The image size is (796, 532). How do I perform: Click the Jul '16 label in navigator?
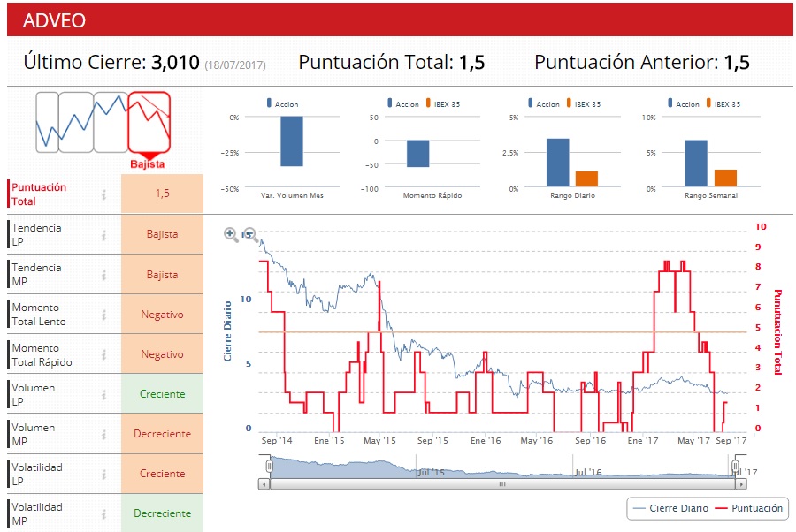tap(588, 472)
